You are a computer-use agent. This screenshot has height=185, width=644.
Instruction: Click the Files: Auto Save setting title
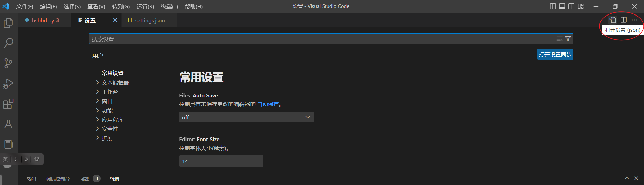pyautogui.click(x=198, y=96)
